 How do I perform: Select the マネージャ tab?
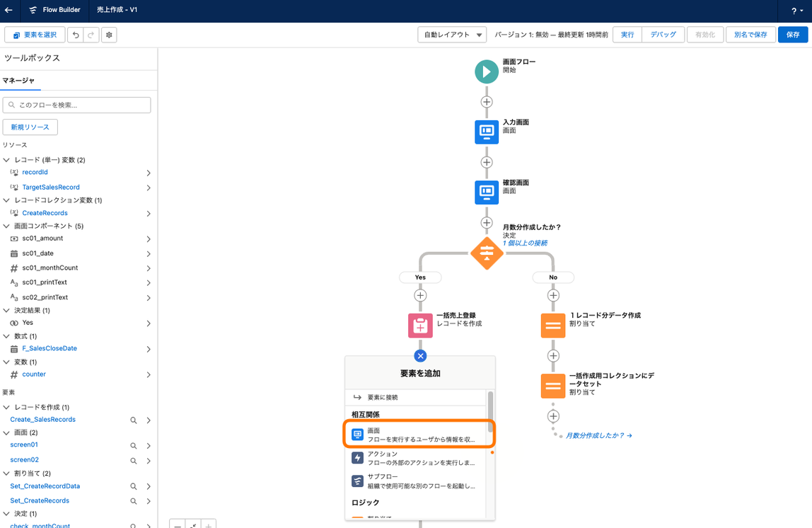point(18,80)
